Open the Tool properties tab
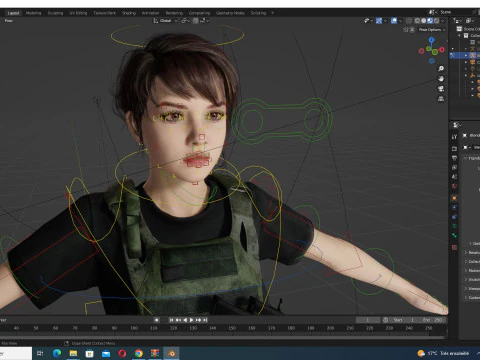The image size is (480, 360). tap(454, 137)
